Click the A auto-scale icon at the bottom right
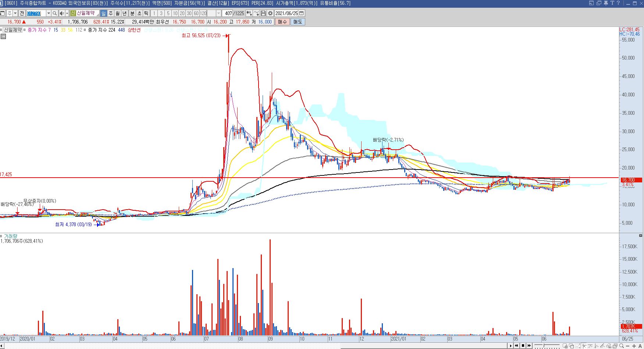This screenshot has width=644, height=349. click(x=640, y=346)
